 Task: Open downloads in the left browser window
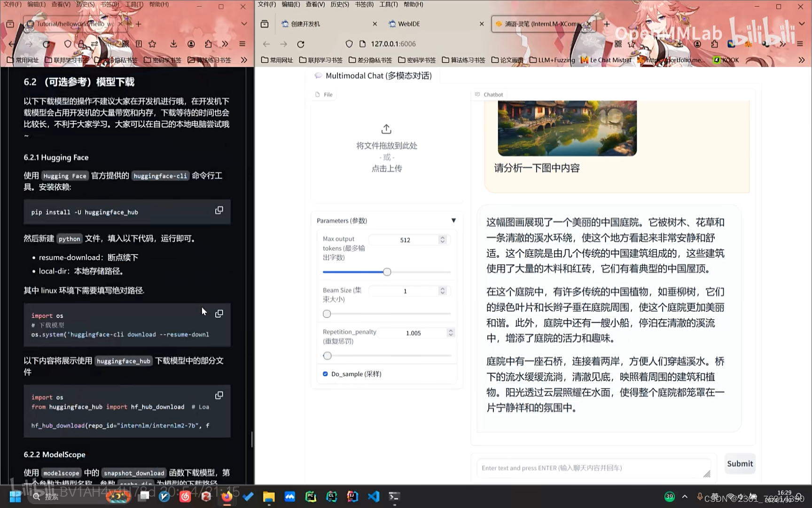pyautogui.click(x=173, y=44)
